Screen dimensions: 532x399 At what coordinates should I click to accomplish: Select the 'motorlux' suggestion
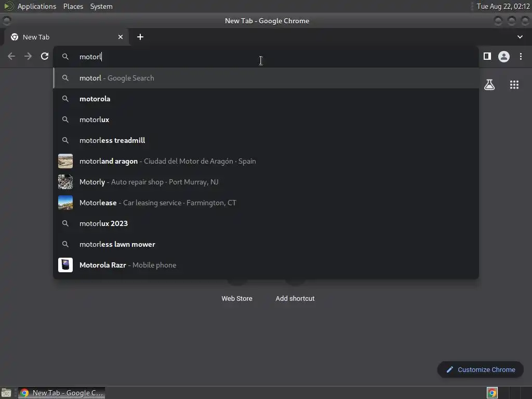tap(266, 119)
